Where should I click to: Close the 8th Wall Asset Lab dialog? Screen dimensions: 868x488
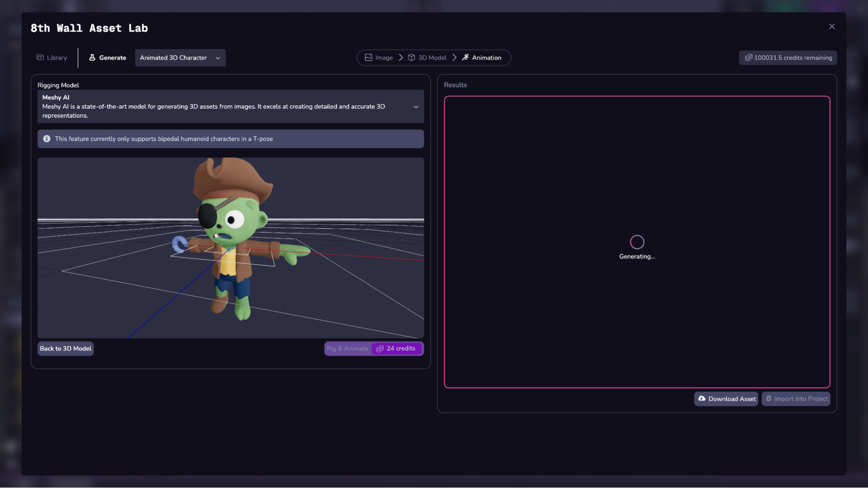[x=832, y=27]
